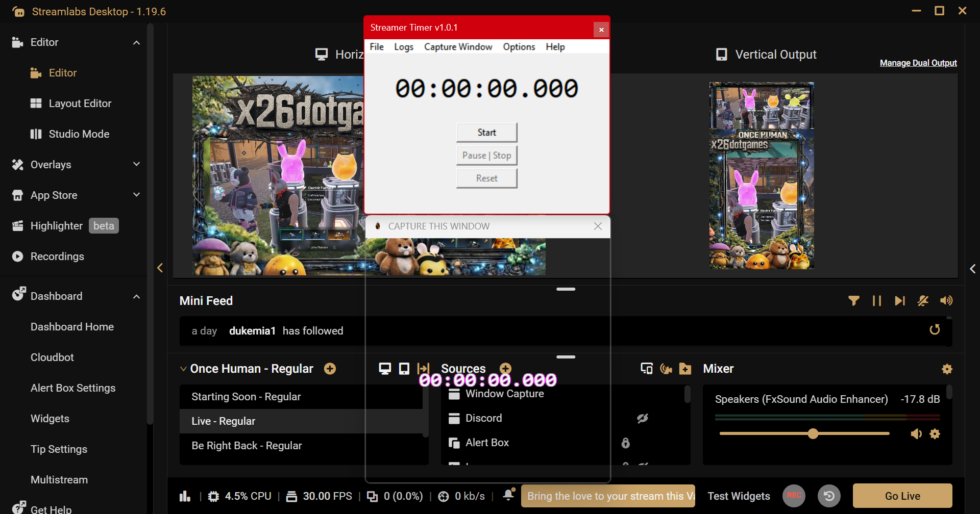
Task: Open Cloudbot in sidebar
Action: [x=52, y=357]
